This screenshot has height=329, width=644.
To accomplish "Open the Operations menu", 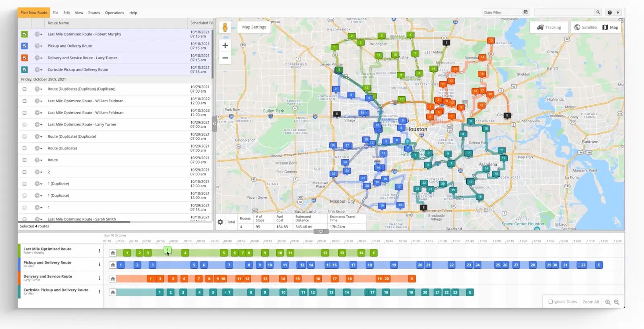I will pos(115,13).
